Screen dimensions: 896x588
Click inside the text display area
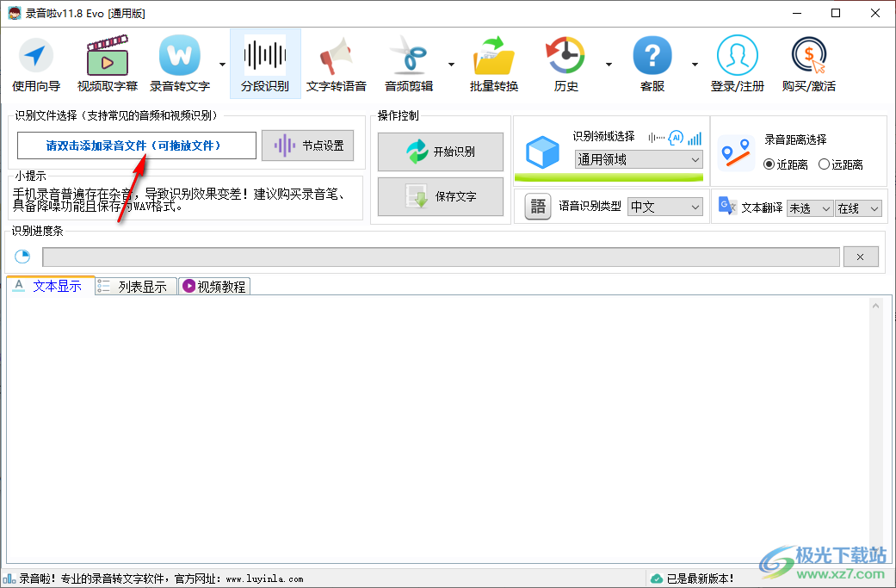coord(438,429)
